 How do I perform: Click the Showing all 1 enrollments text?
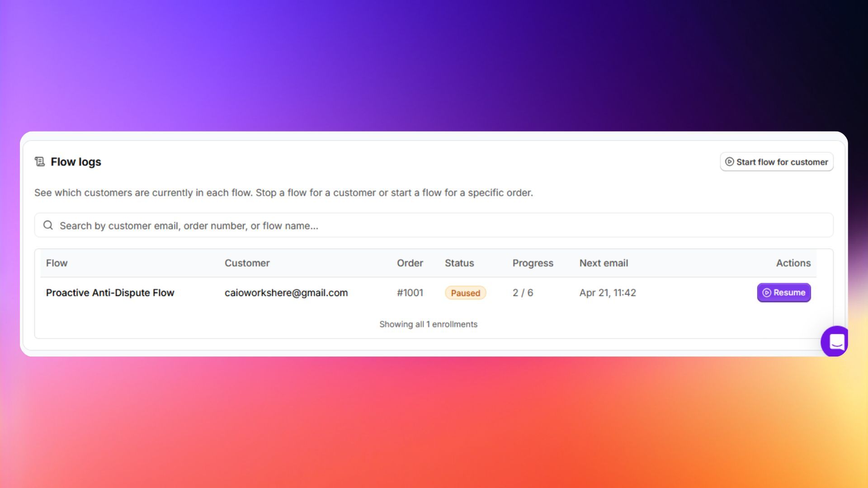click(x=428, y=324)
